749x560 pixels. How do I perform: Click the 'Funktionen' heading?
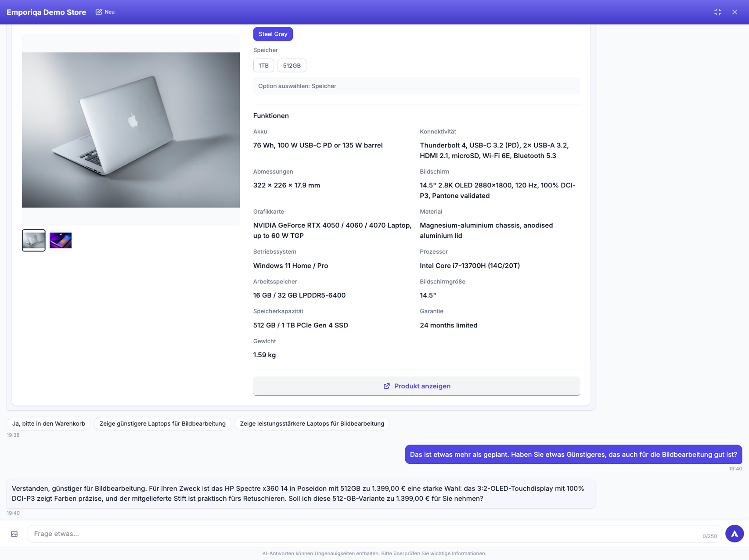click(271, 116)
